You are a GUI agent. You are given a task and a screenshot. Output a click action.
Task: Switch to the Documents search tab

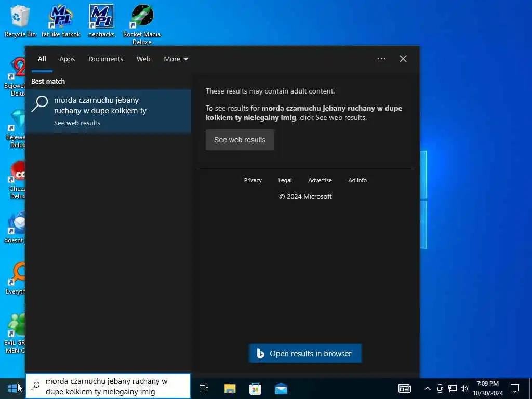pyautogui.click(x=105, y=59)
